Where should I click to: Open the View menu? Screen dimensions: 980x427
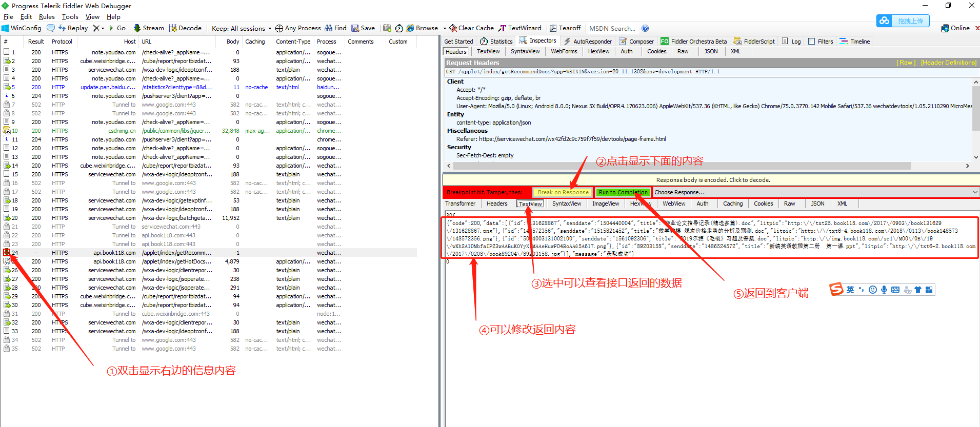[x=92, y=17]
